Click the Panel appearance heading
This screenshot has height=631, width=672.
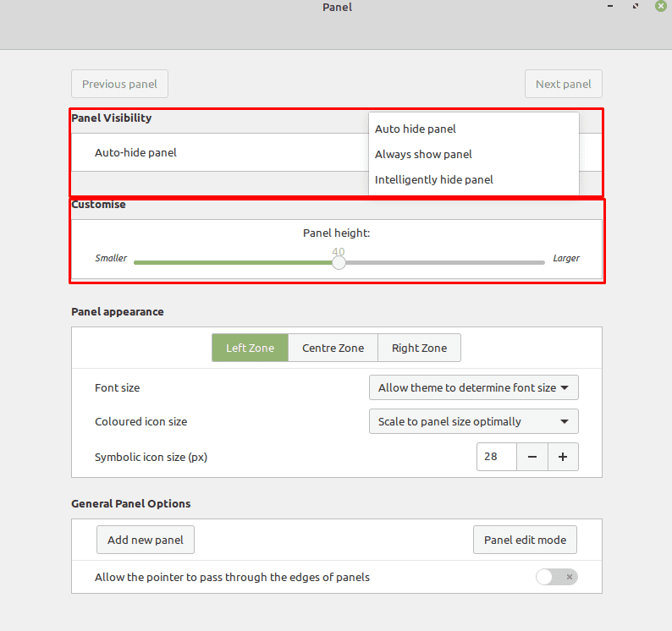click(118, 312)
